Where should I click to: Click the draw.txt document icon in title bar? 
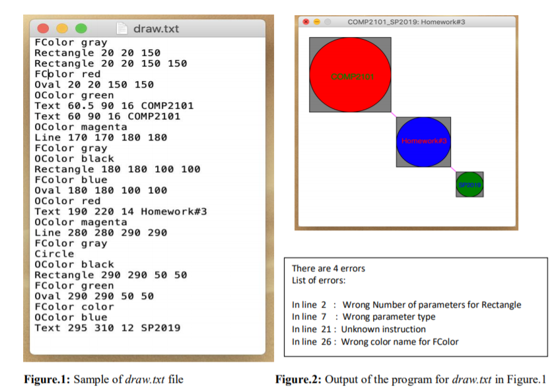(121, 28)
